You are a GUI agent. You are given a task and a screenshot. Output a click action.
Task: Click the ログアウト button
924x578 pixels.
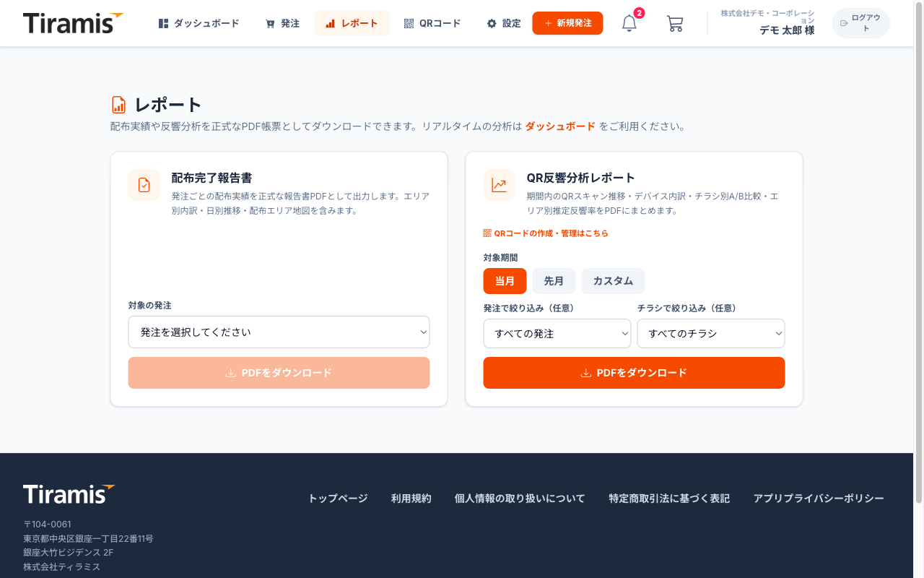pos(860,23)
